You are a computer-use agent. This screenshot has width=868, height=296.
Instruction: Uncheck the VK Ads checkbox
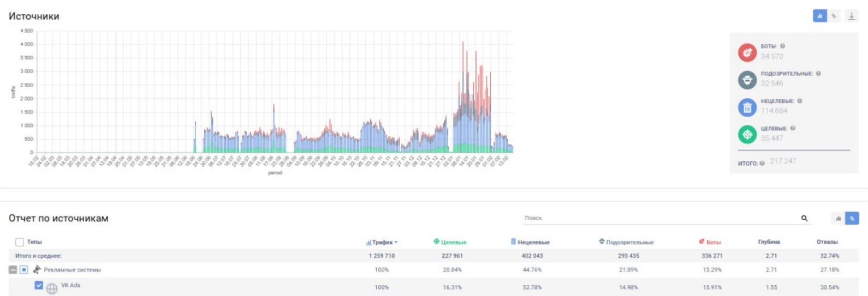[39, 285]
